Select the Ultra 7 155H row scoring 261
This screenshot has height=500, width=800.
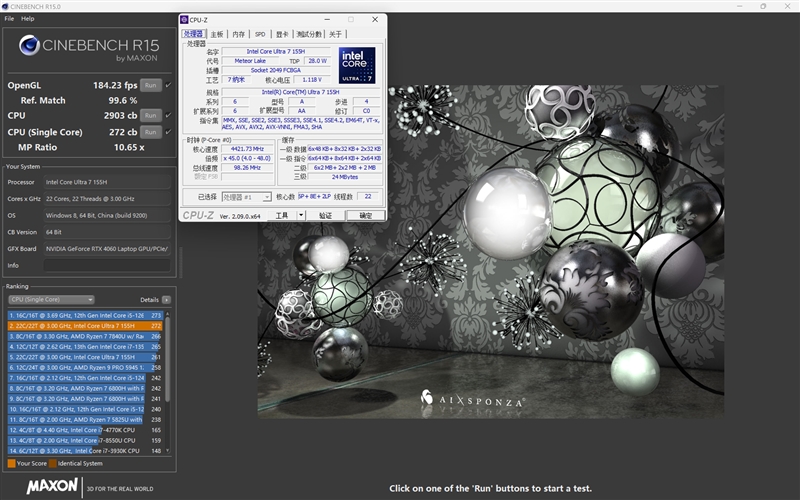point(85,357)
